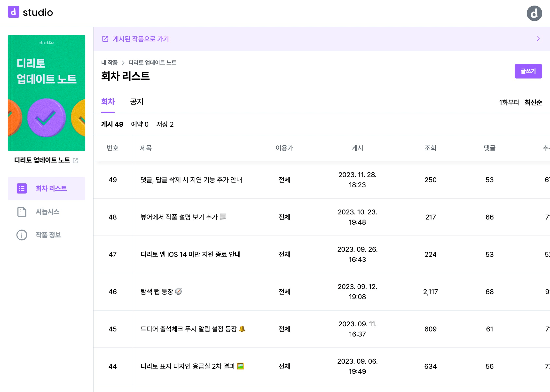The height and width of the screenshot is (392, 550).
Task: Filter by 저장 2 episodes
Action: pyautogui.click(x=165, y=124)
